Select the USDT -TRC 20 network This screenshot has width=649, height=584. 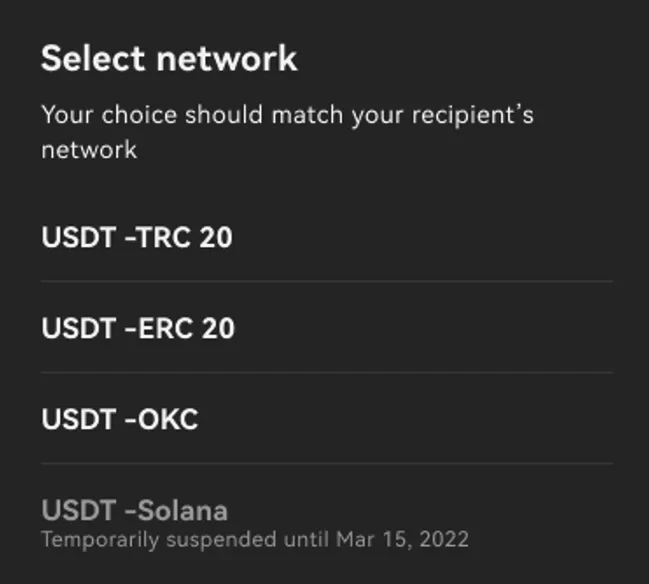tap(137, 238)
